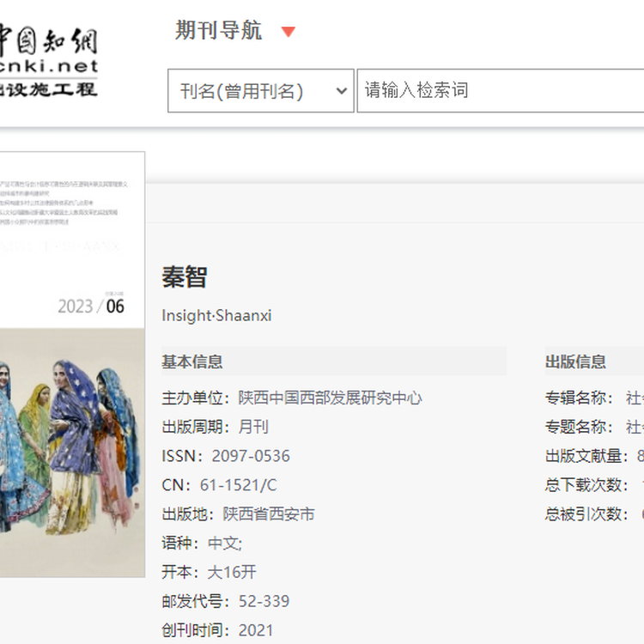
Task: Select the Insight·Shaanxi subtitle
Action: (x=216, y=315)
